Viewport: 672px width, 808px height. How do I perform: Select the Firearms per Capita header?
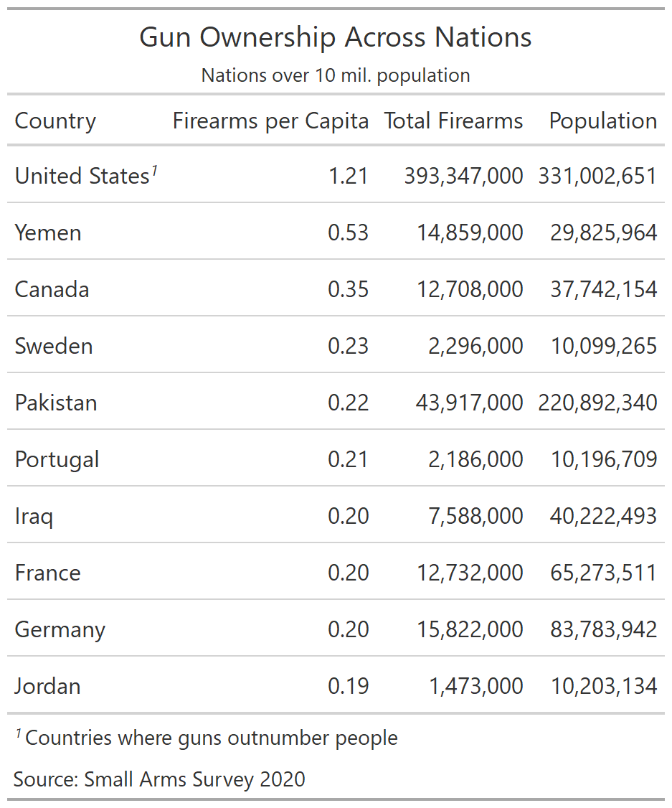tap(270, 121)
